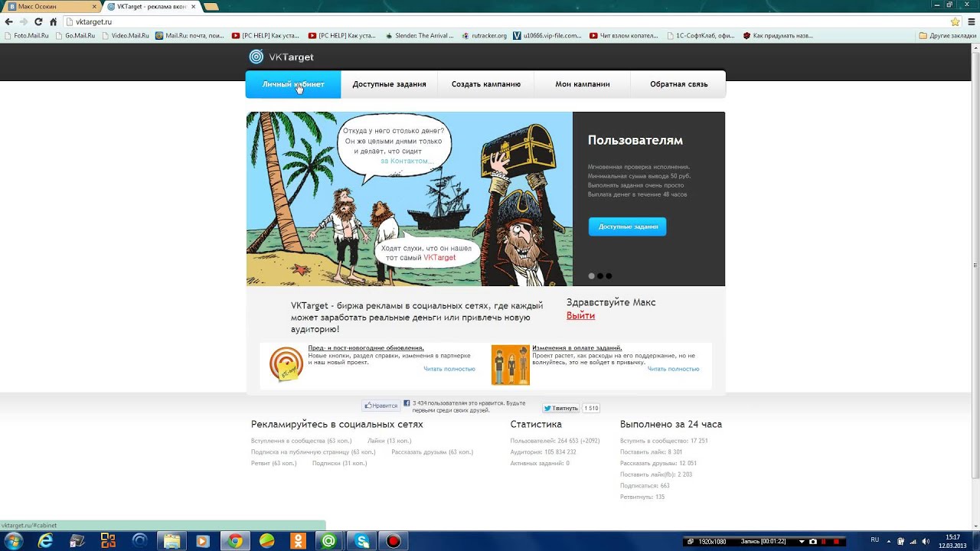Reload the page with refresh icon
Viewport: 980px width, 551px height.
(38, 21)
